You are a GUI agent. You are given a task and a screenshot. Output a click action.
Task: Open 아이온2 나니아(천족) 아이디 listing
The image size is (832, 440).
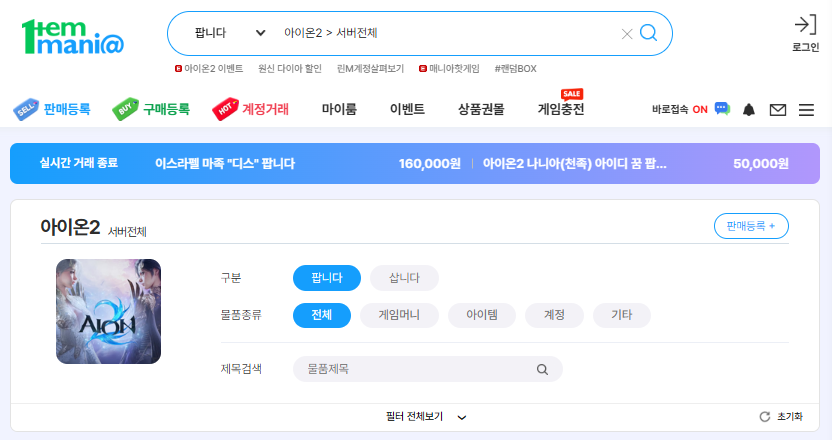[574, 163]
